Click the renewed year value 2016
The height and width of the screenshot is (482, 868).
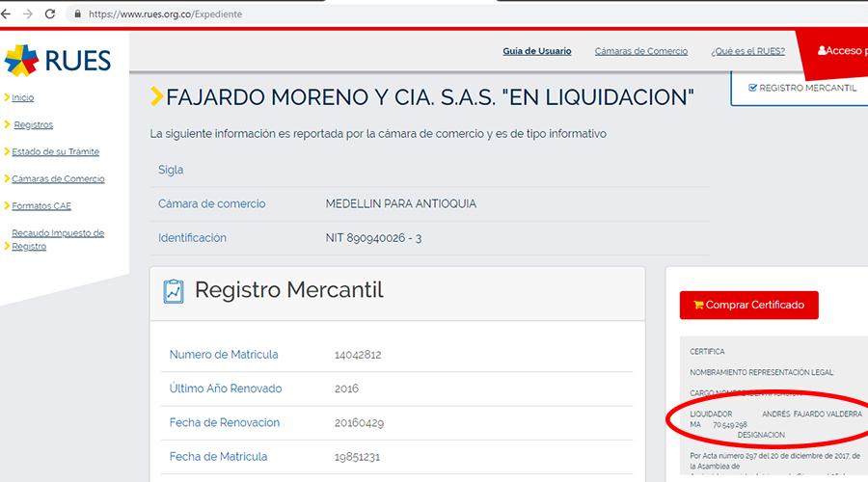click(346, 388)
